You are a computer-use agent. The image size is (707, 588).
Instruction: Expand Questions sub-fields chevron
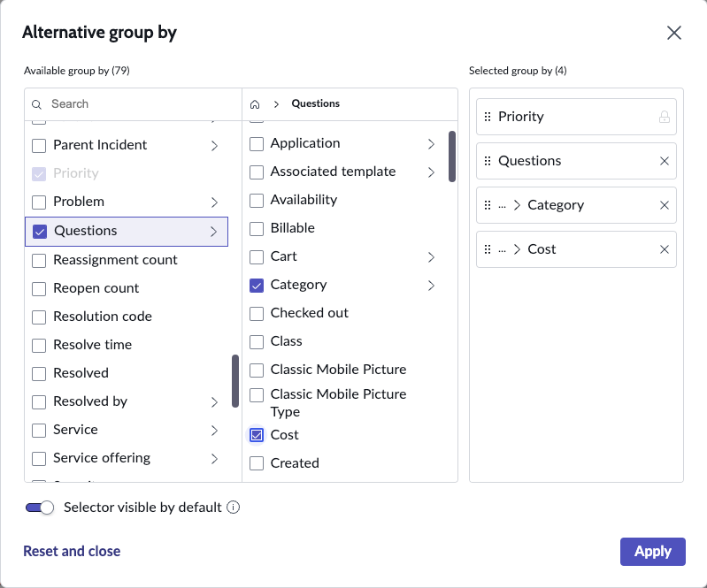click(x=214, y=232)
